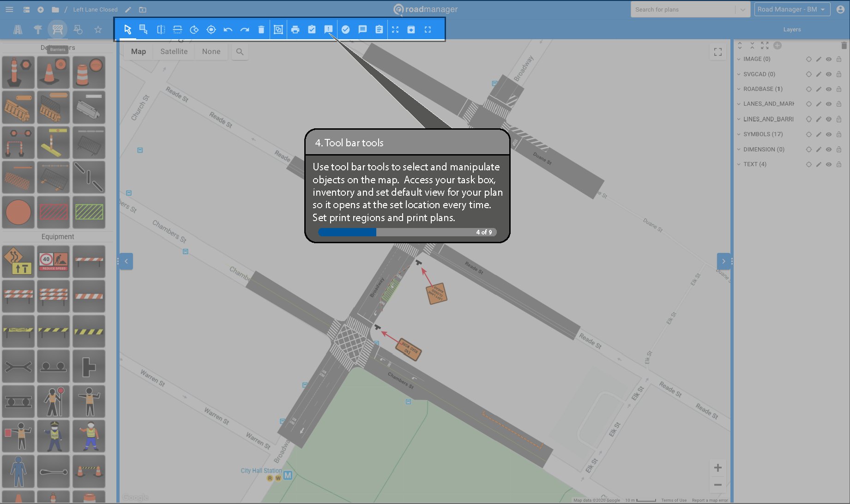
Task: Create new plan with plus icon
Action: tap(41, 9)
